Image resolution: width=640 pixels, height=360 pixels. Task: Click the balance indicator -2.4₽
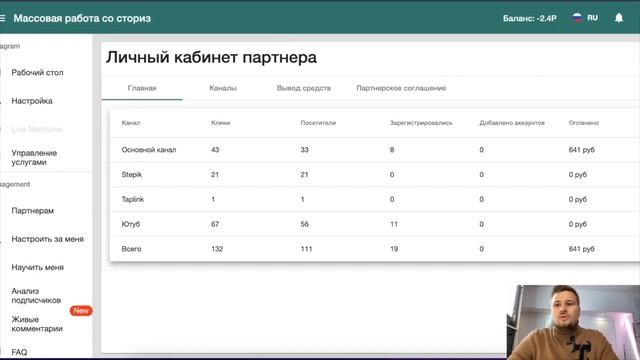pos(529,18)
